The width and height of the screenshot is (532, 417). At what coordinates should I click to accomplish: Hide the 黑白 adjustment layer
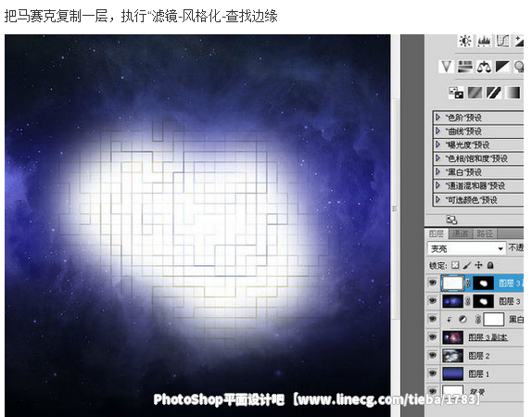pos(432,319)
